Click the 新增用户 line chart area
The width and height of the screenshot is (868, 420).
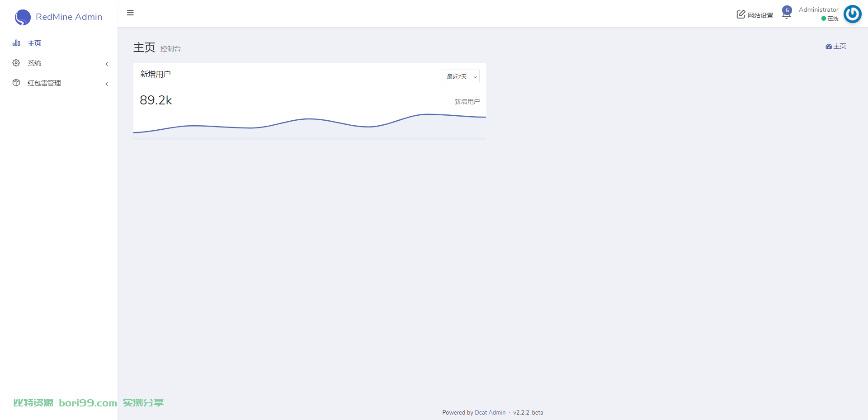click(310, 125)
